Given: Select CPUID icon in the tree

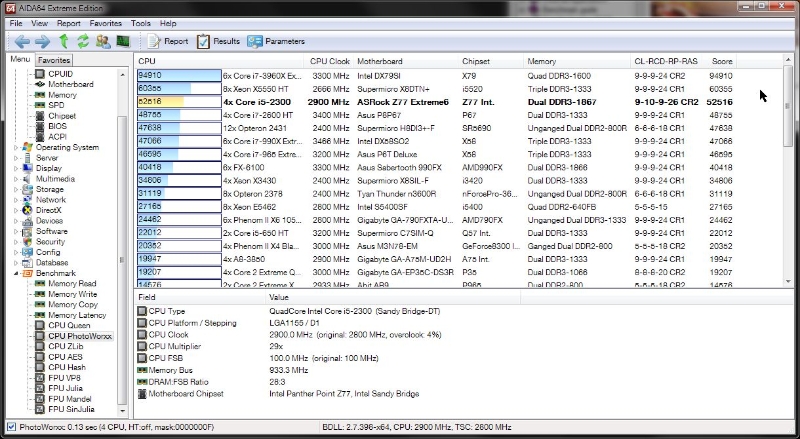Looking at the screenshot, I should tap(40, 74).
